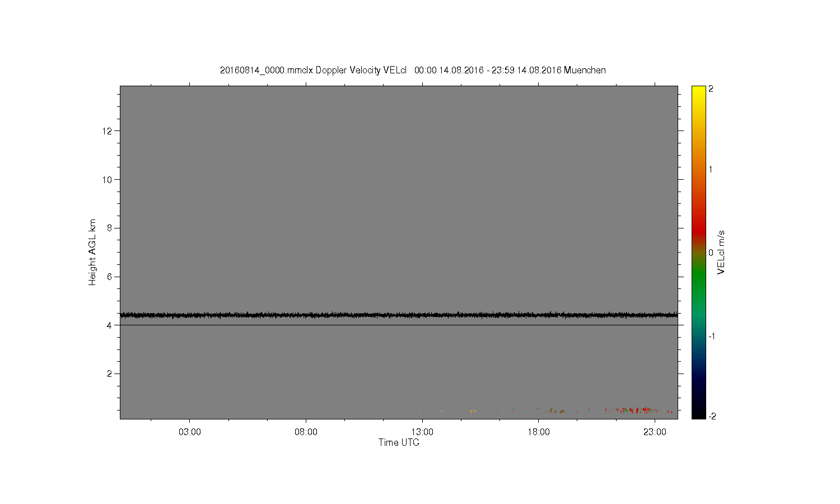
Task: Click the 23:00 time tick label
Action: pyautogui.click(x=655, y=432)
